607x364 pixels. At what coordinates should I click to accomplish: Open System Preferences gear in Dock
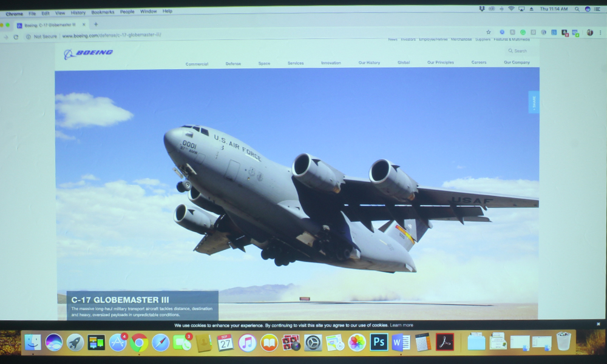(313, 343)
